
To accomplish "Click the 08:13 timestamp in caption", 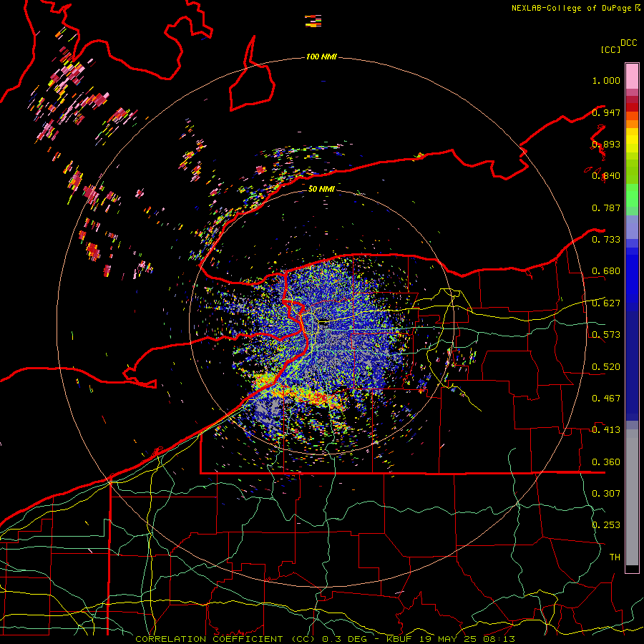I will tap(499, 639).
